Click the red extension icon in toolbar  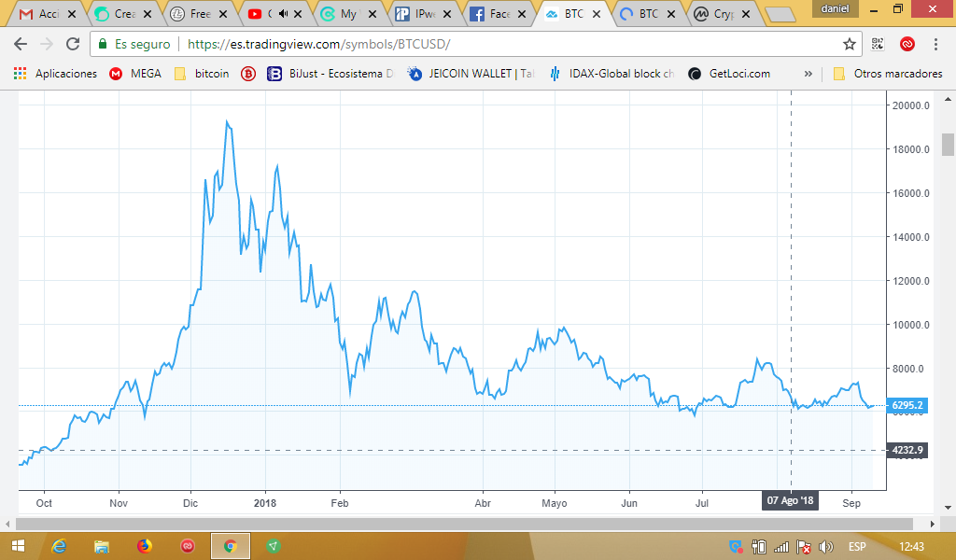click(x=907, y=44)
